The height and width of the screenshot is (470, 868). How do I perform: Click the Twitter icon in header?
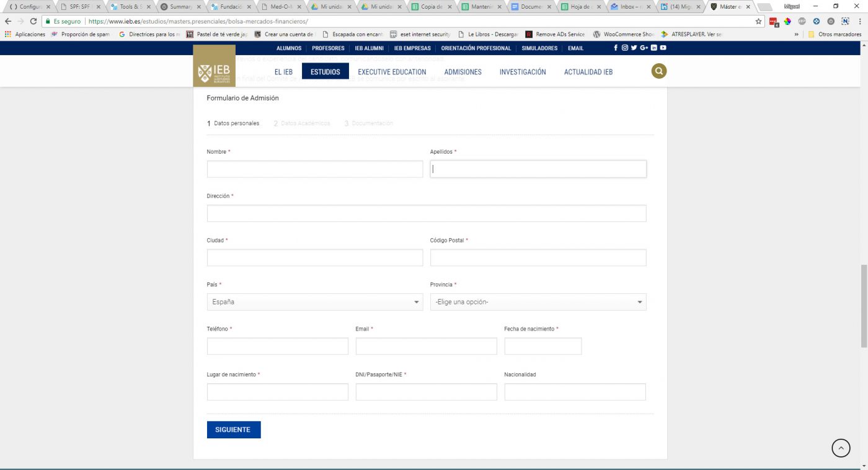634,48
